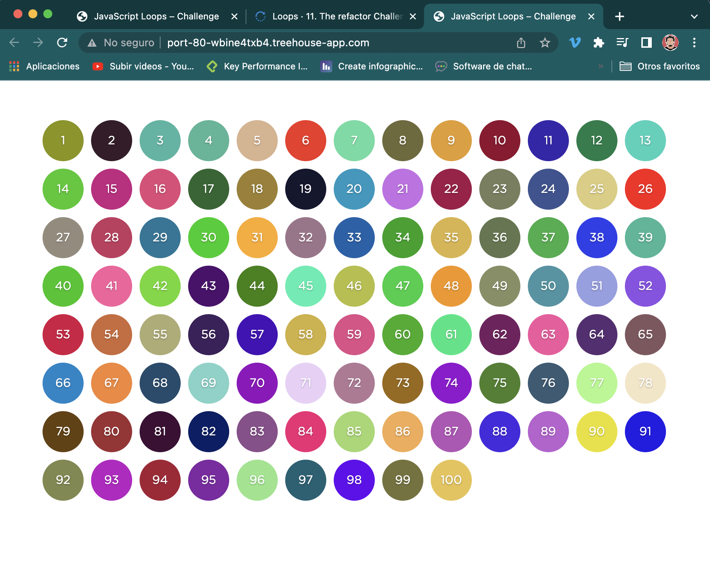Open a new tab with plus button
Viewport: 710px width, 588px height.
619,16
